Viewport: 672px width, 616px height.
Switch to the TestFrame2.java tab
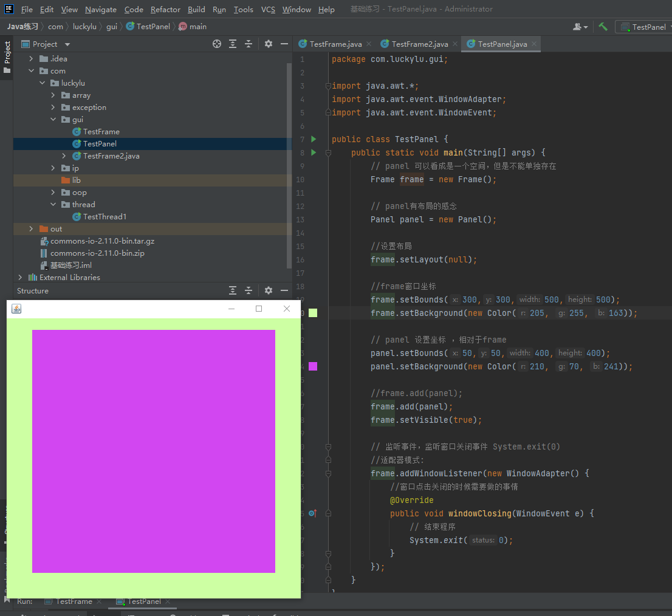(419, 44)
